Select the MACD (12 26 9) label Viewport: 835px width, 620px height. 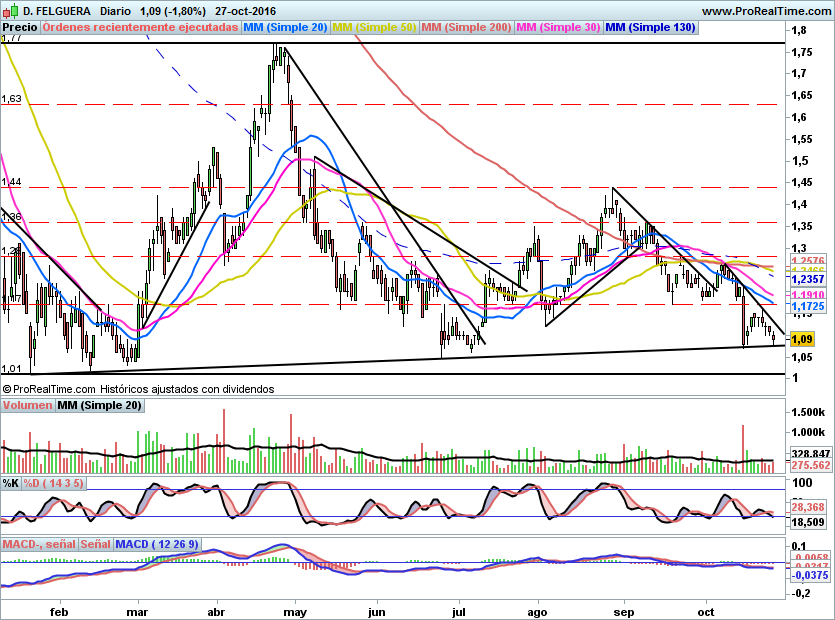click(157, 543)
